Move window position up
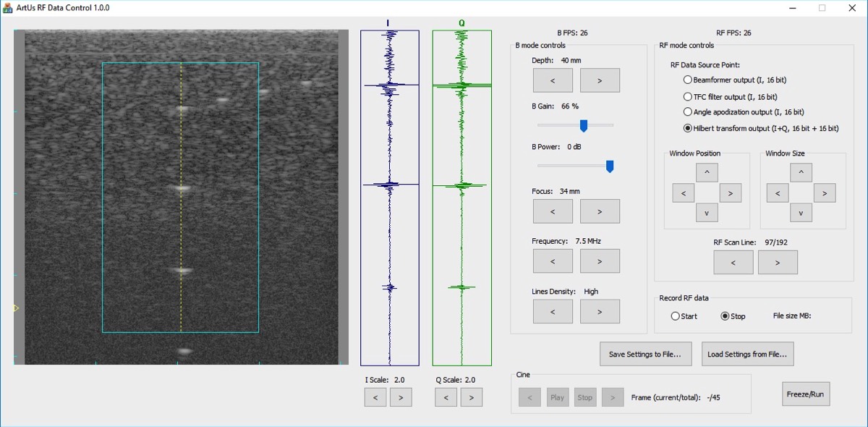 click(707, 172)
